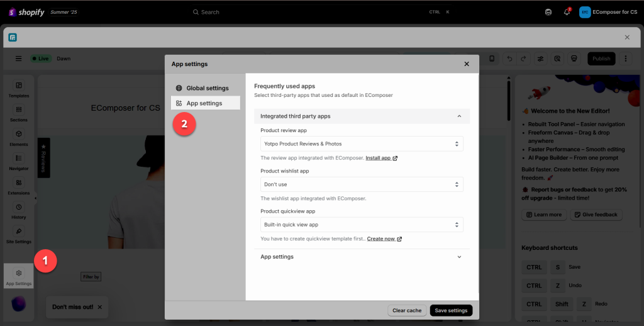Open the Product review app dropdown
This screenshot has height=326, width=644.
coord(362,144)
